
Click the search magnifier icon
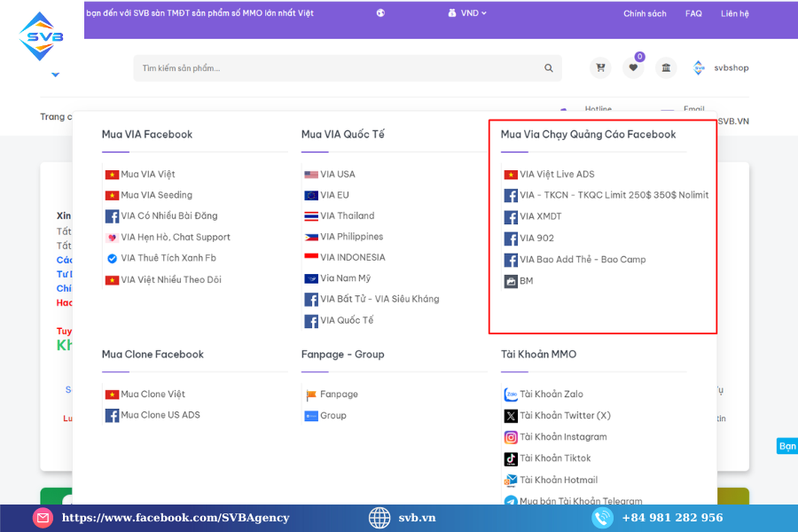(549, 68)
